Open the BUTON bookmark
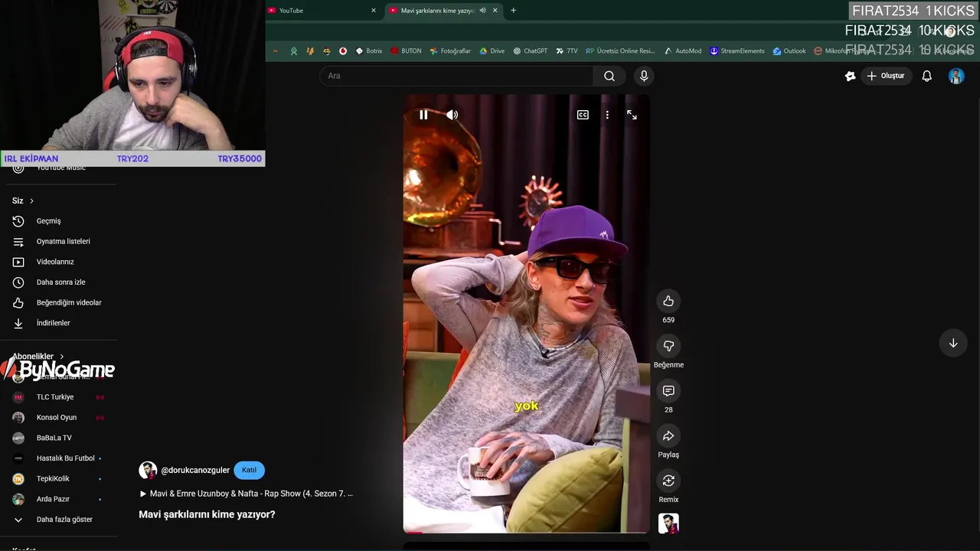Image resolution: width=980 pixels, height=551 pixels. point(406,51)
